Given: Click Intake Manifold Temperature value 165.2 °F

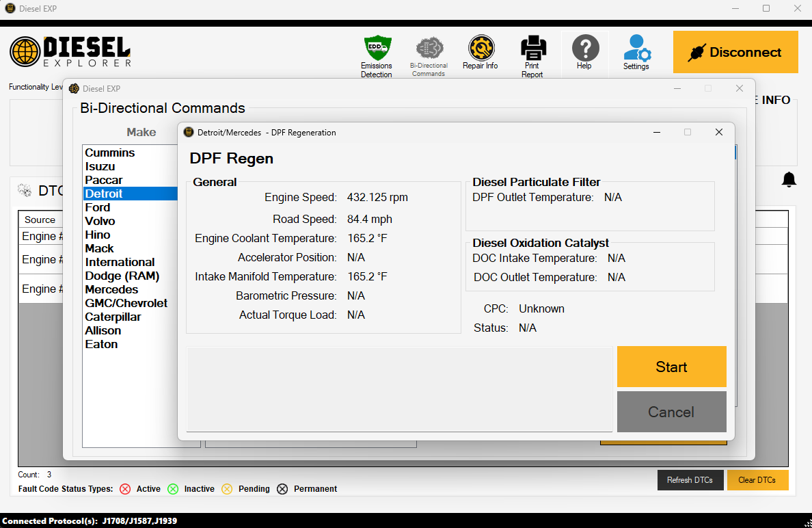Looking at the screenshot, I should (x=367, y=277).
